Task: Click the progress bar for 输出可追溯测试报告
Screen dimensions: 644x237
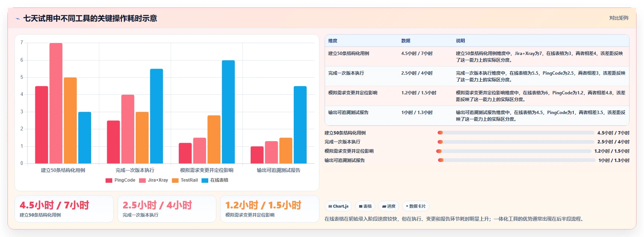Action: coord(516,160)
